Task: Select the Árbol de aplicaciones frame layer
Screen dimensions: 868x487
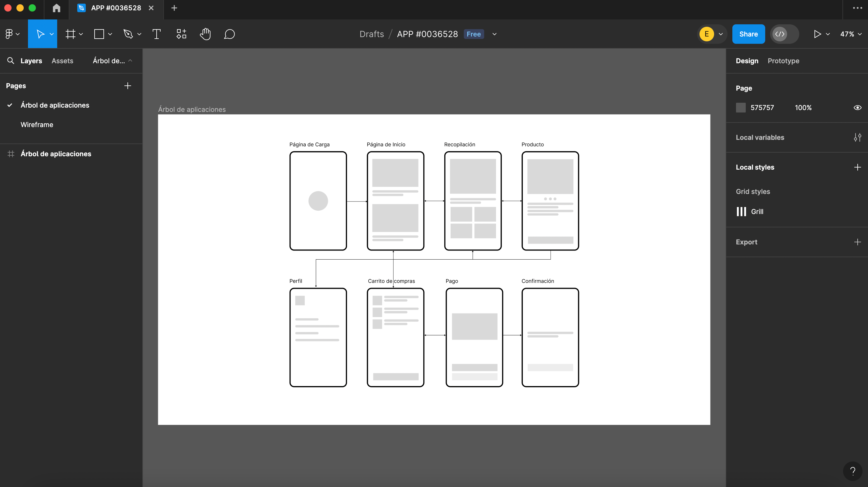Action: click(x=56, y=154)
